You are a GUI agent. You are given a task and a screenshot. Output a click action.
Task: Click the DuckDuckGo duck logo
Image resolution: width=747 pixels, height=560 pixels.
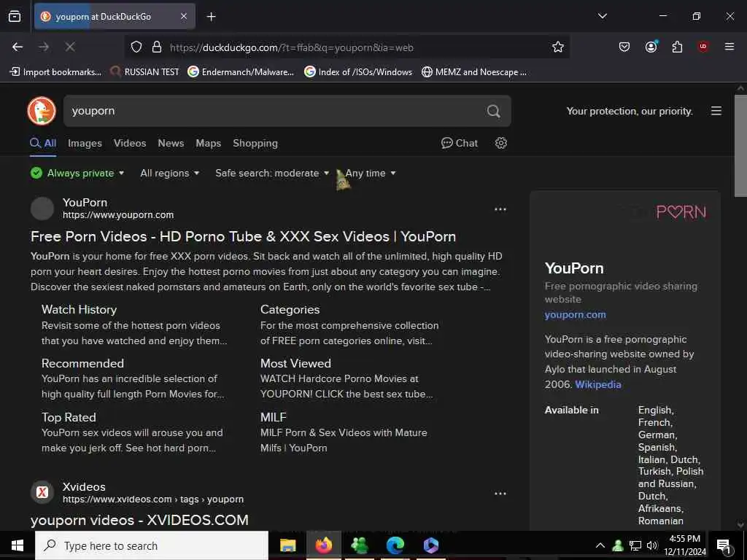(x=42, y=111)
